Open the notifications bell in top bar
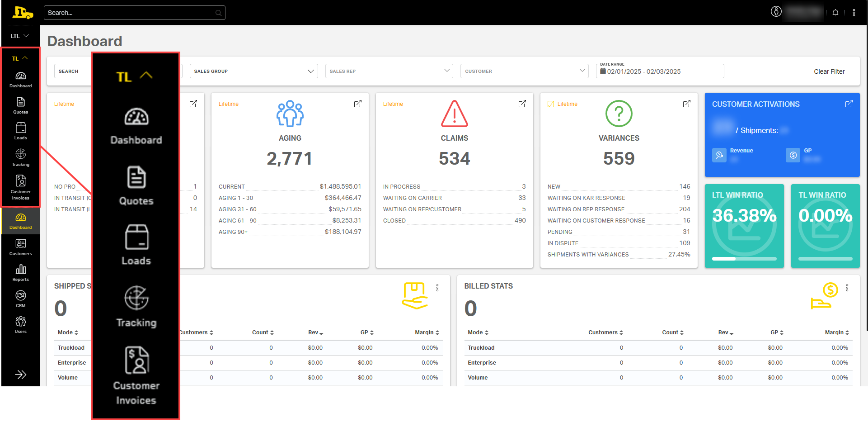The width and height of the screenshot is (868, 432). 835,13
